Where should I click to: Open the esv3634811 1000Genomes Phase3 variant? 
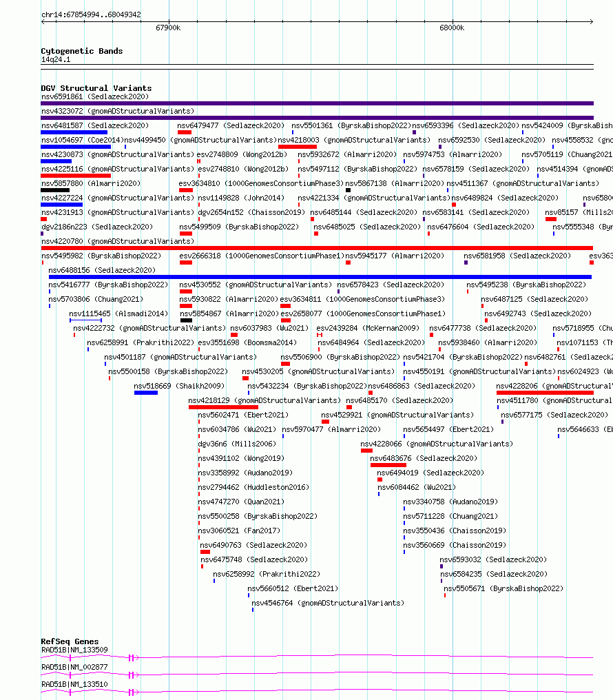(363, 299)
